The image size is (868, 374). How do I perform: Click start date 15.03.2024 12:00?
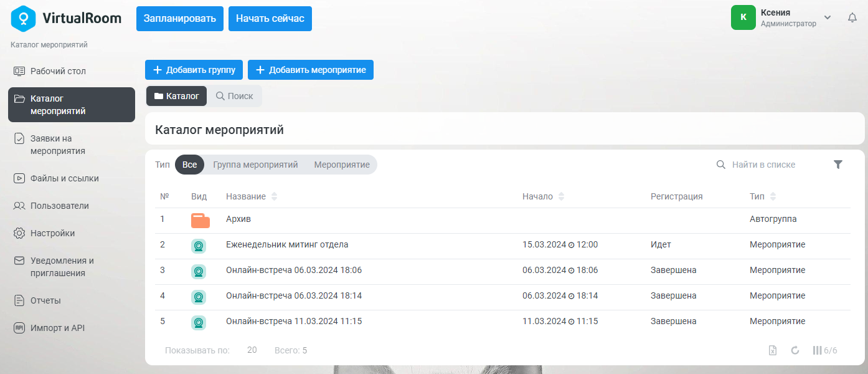coord(560,245)
